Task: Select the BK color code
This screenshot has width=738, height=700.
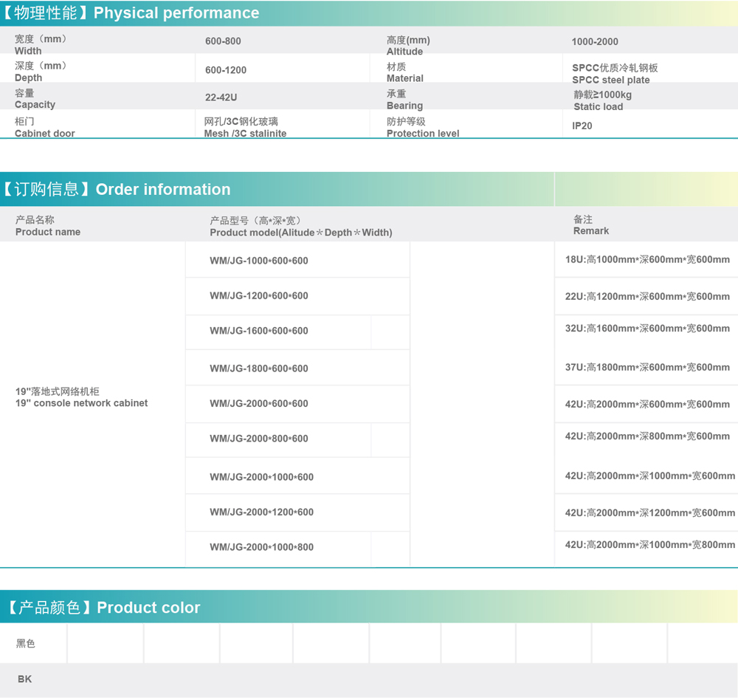Action: [25, 679]
